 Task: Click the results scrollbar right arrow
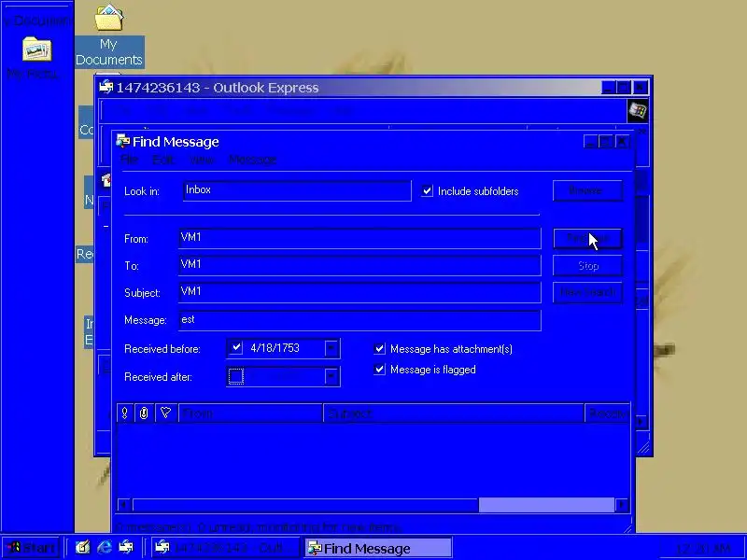click(x=622, y=505)
